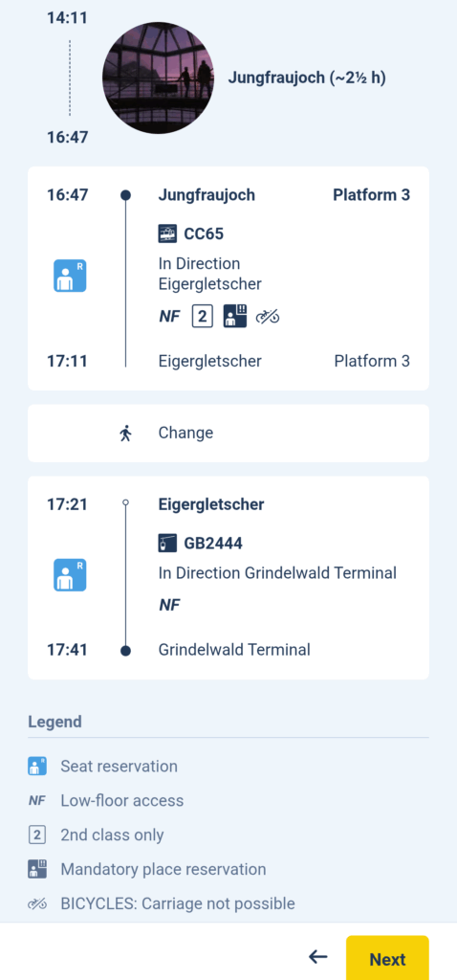Click the Jungfraujoch circular photo thumbnail
Image resolution: width=457 pixels, height=980 pixels.
coord(158,78)
